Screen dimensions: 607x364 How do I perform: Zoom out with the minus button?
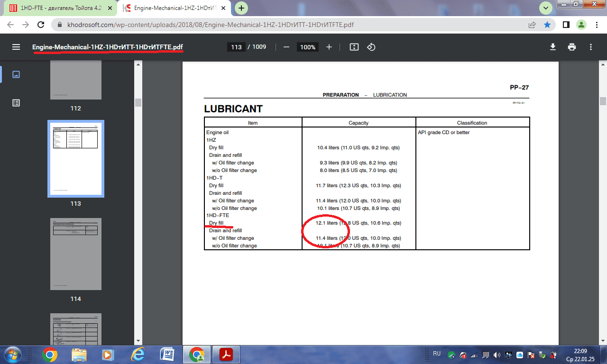pos(286,47)
